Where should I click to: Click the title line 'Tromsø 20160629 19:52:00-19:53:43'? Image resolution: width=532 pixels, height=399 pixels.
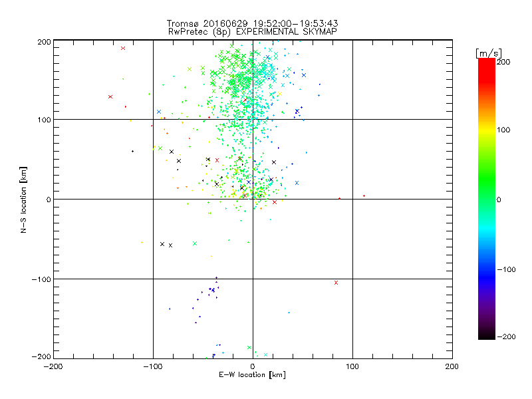pos(252,23)
